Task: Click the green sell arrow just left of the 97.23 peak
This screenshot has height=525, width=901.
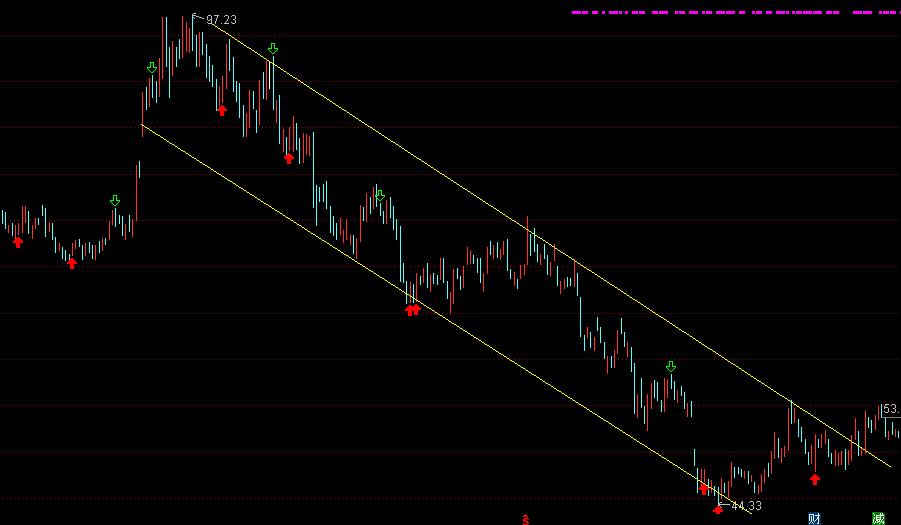Action: tap(152, 68)
